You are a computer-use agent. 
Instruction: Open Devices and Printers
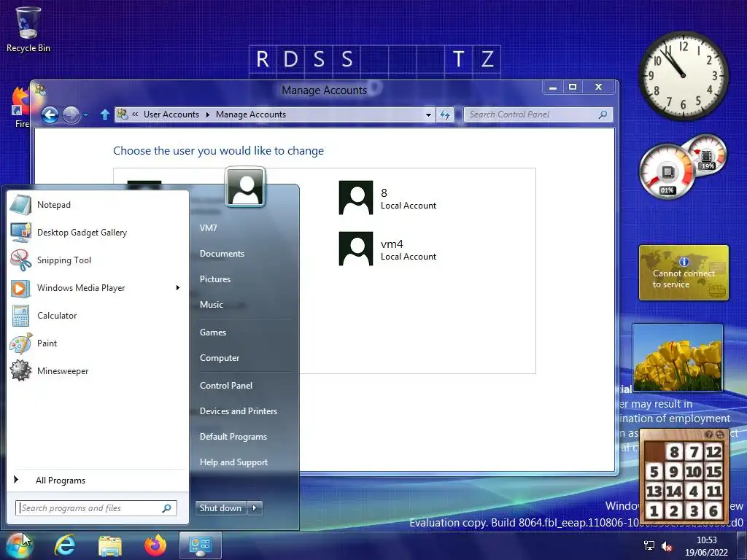(x=239, y=411)
